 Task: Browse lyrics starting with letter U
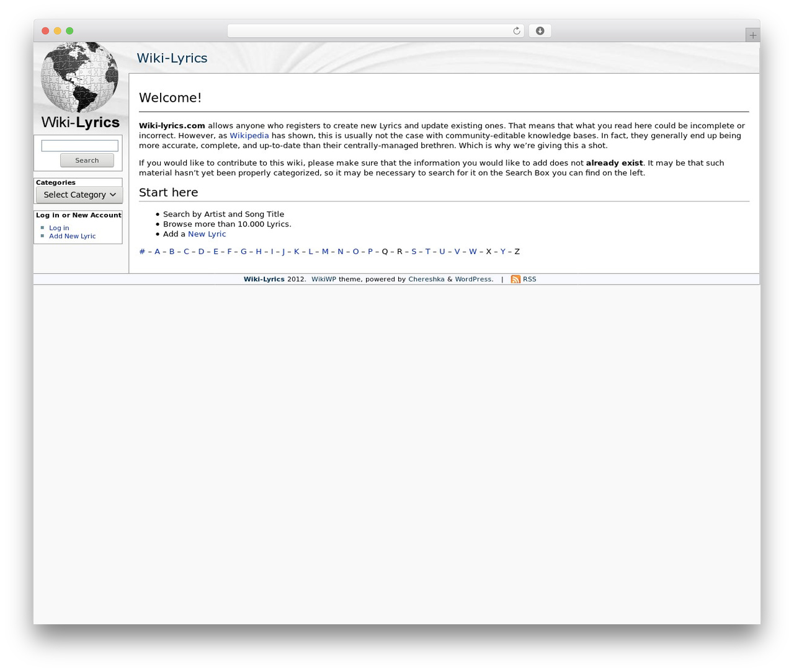pos(442,252)
